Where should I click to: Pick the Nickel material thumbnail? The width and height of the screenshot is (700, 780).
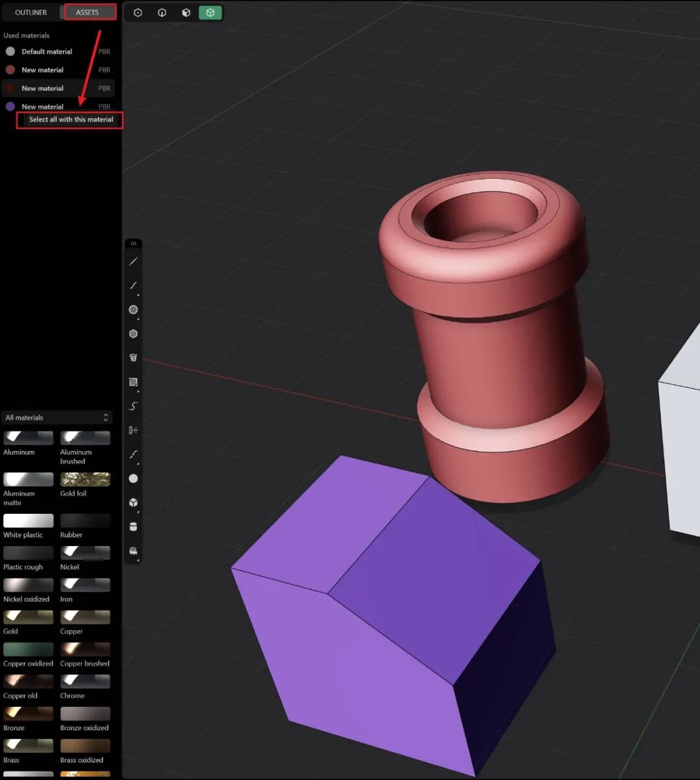pyautogui.click(x=86, y=553)
